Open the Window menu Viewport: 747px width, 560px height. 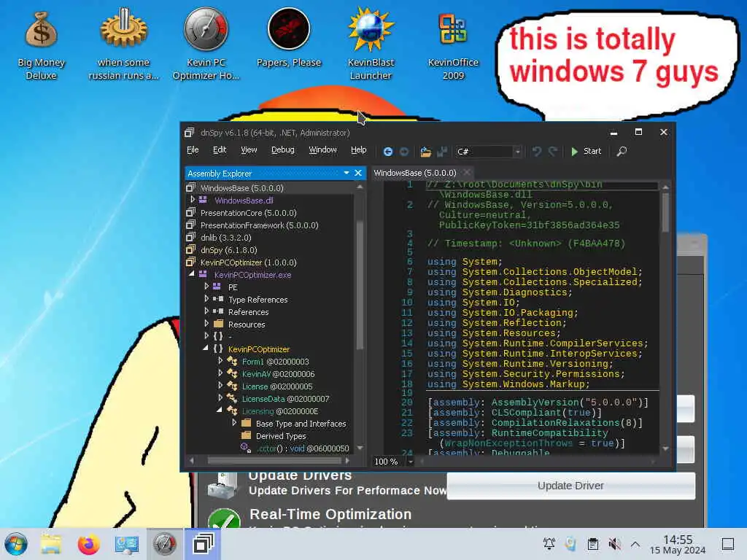pos(322,150)
